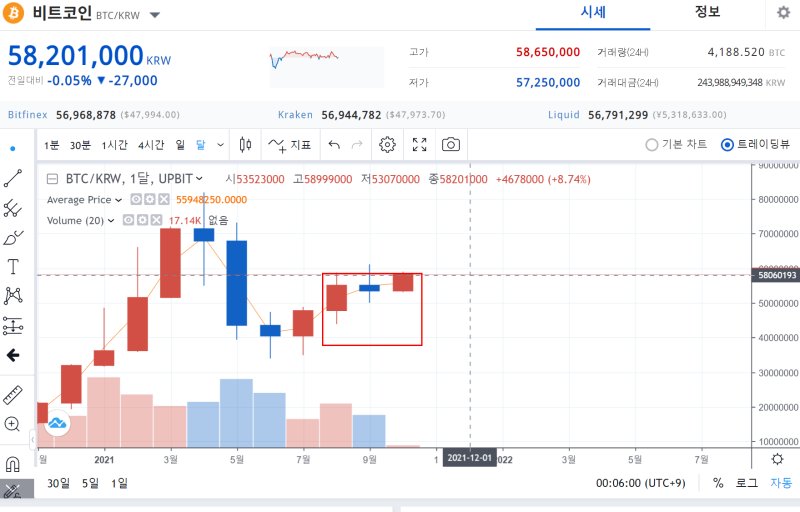Screen dimensions: 800x512
Task: Collapse the BTC/KRW legend box
Action: click(52, 179)
